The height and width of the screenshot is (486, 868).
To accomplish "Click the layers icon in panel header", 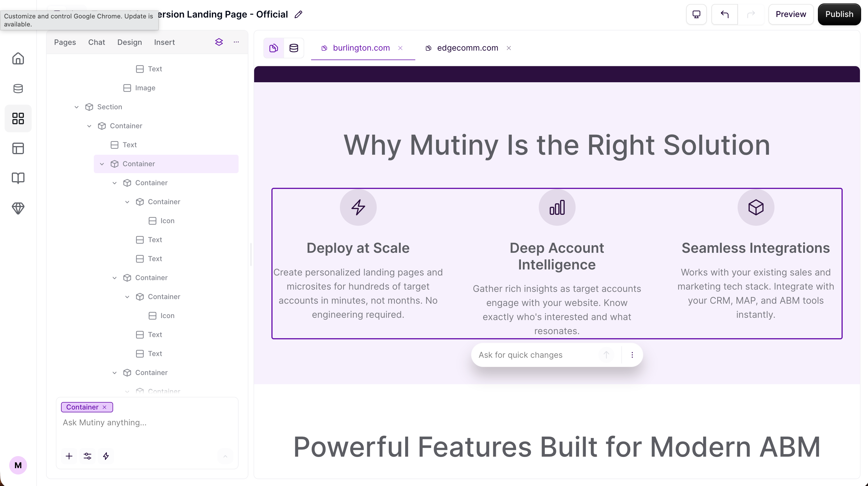I will click(219, 42).
